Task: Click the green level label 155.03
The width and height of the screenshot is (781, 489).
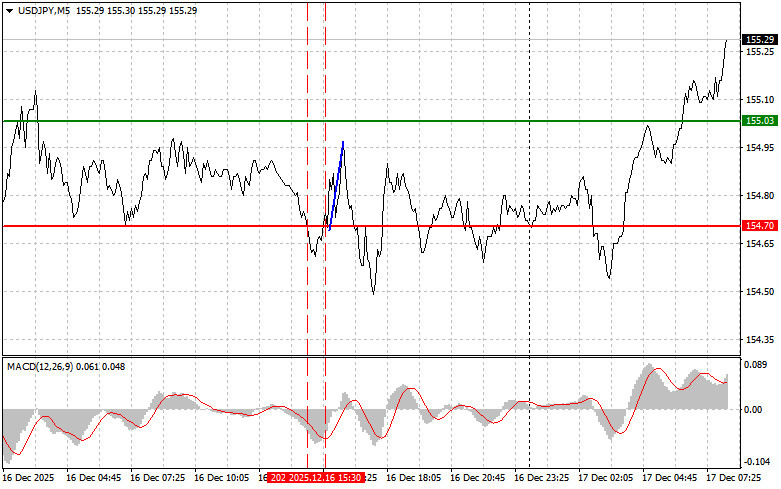Action: click(760, 121)
